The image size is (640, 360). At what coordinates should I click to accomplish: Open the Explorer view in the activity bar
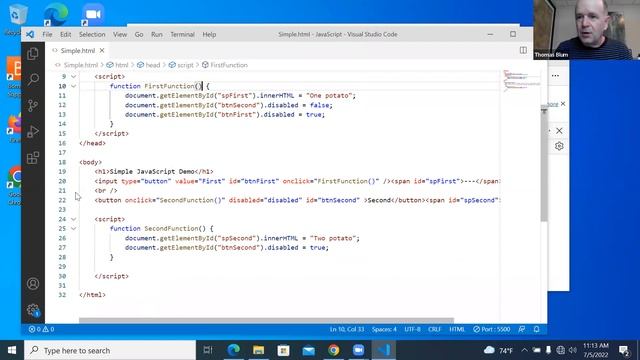point(33,53)
